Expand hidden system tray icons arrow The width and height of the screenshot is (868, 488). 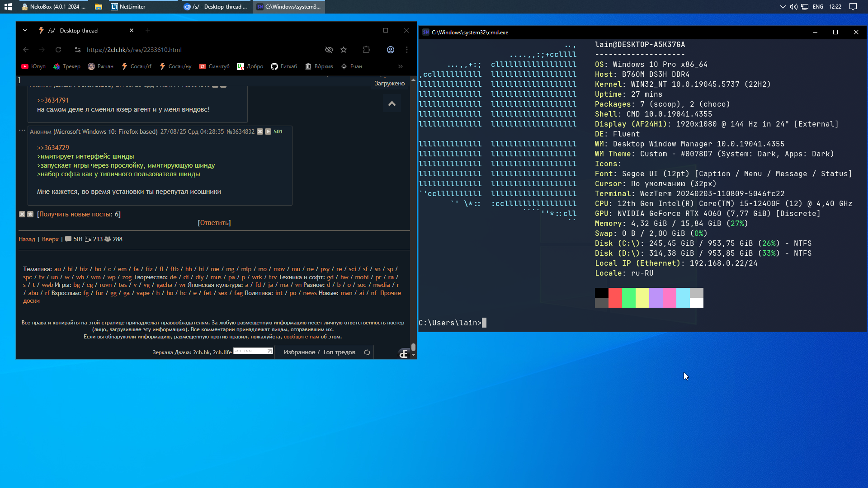783,7
